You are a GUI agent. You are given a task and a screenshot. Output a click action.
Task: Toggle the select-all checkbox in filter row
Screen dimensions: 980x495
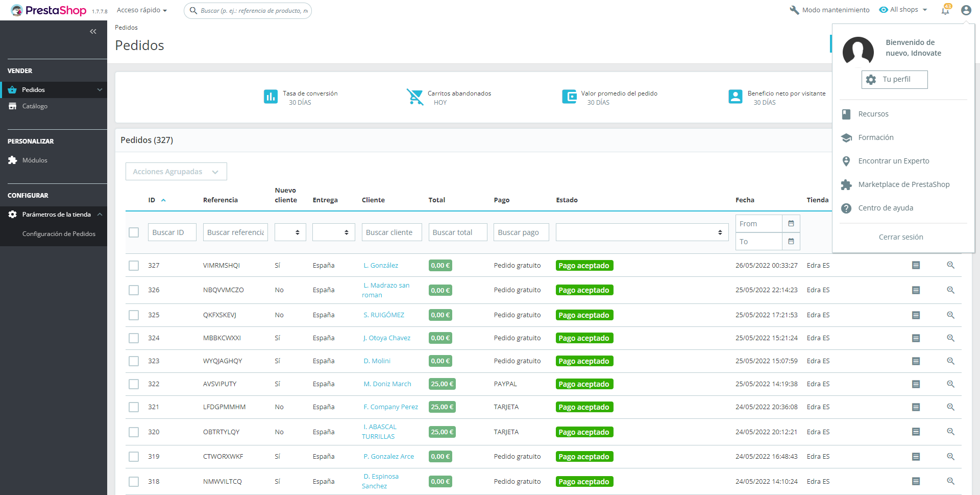[134, 232]
